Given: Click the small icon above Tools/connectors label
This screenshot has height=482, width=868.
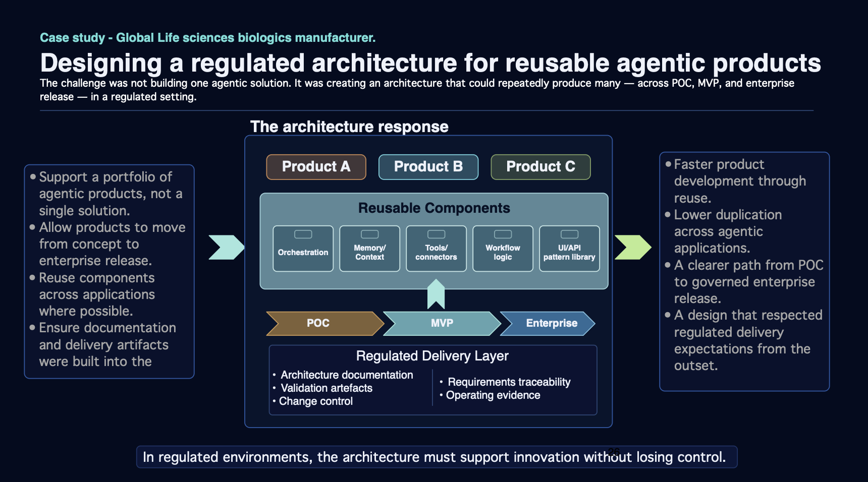Looking at the screenshot, I should tap(436, 234).
